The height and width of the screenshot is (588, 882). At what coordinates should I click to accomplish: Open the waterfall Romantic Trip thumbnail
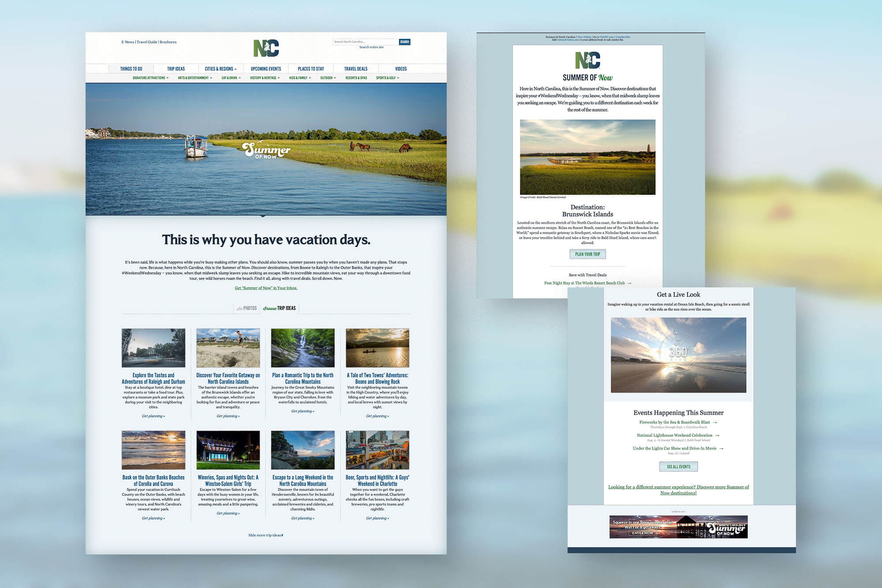[x=303, y=348]
